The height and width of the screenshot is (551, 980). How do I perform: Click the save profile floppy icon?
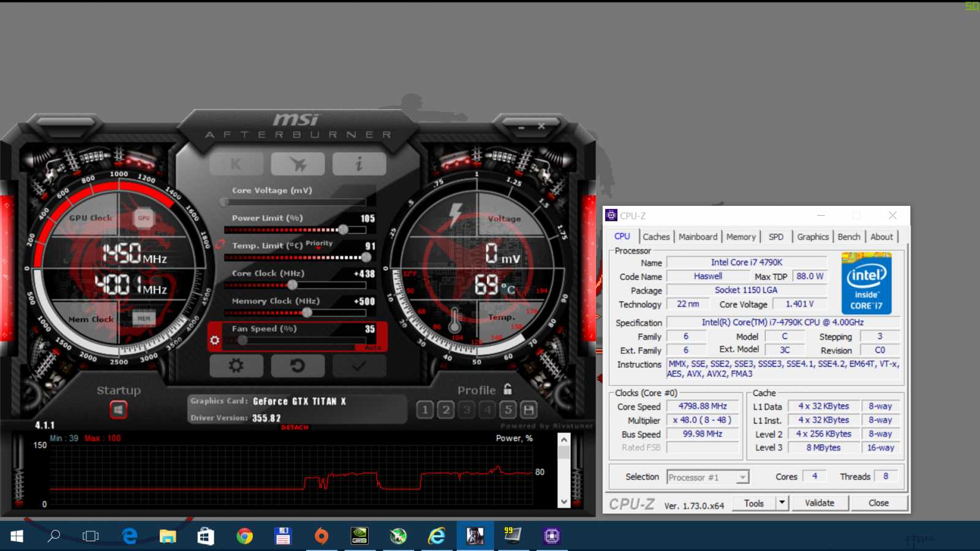(x=529, y=409)
